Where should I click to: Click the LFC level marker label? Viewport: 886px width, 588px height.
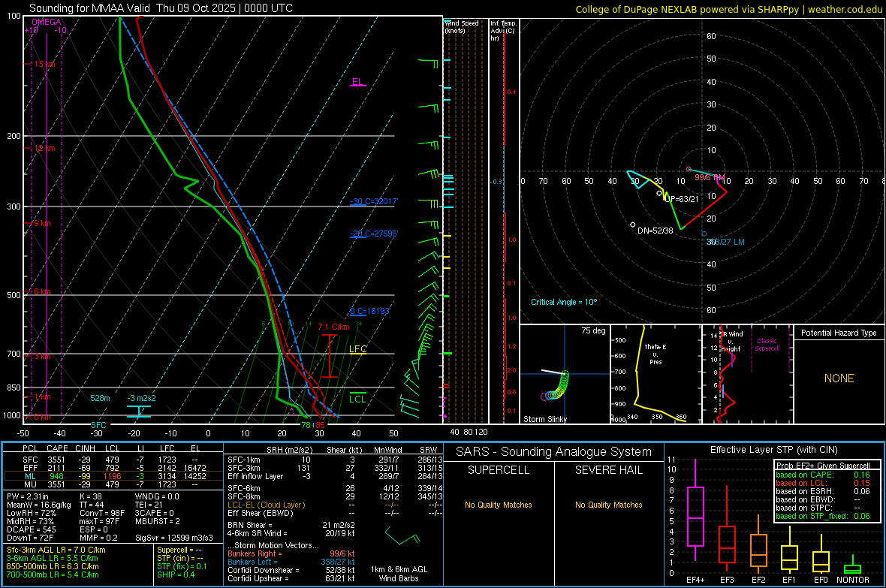click(357, 349)
